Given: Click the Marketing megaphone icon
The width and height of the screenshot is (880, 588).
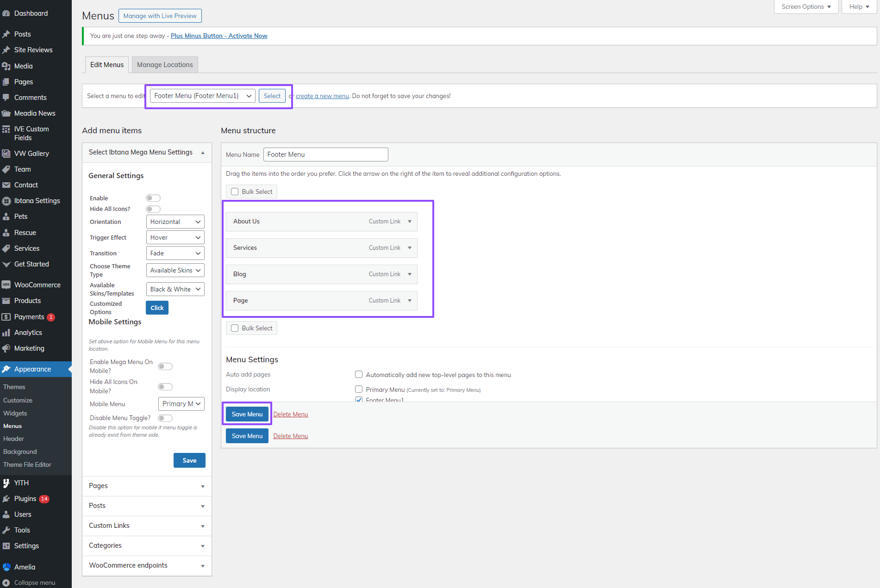Looking at the screenshot, I should (x=6, y=348).
